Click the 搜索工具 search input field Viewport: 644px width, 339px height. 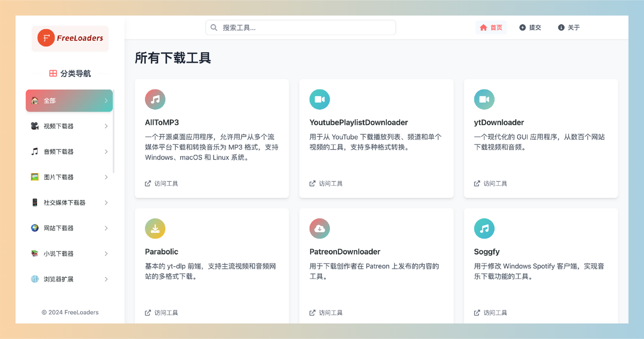(300, 27)
